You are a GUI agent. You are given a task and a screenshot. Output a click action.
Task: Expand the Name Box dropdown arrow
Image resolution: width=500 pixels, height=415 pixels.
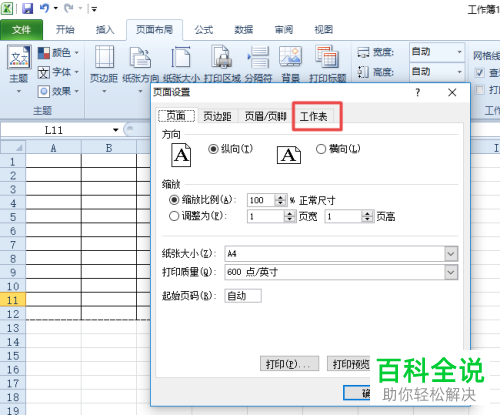(116, 130)
